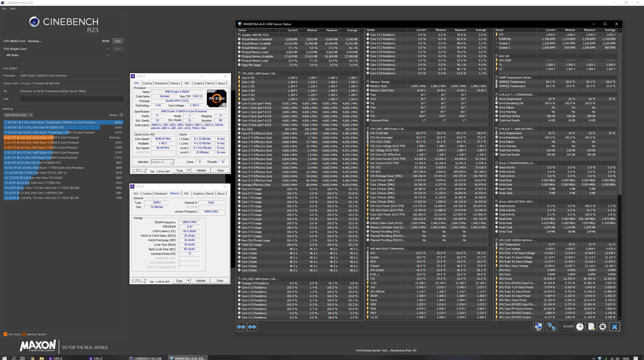The height and width of the screenshot is (360, 644).
Task: Open HWiNFO sensor settings gear icon
Action: pos(603,327)
